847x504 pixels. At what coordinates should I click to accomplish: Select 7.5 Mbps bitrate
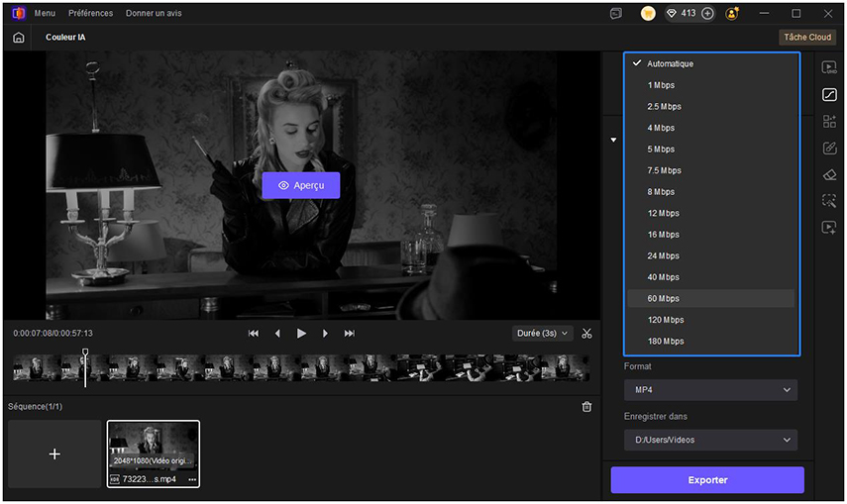coord(711,170)
